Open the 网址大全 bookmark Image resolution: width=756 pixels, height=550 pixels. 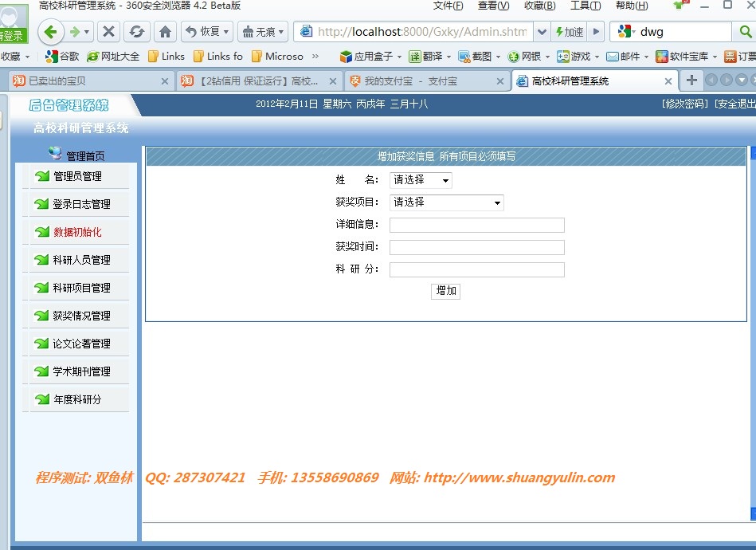[114, 57]
